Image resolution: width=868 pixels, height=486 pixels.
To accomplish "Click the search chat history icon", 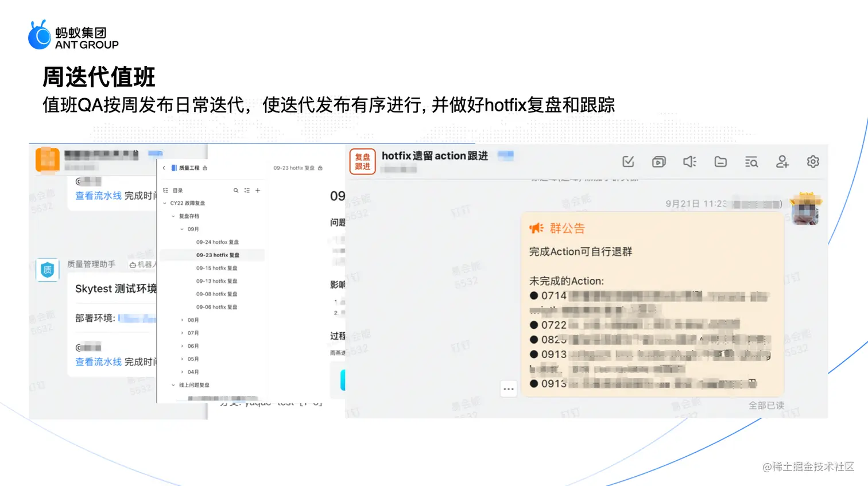I will click(x=751, y=162).
